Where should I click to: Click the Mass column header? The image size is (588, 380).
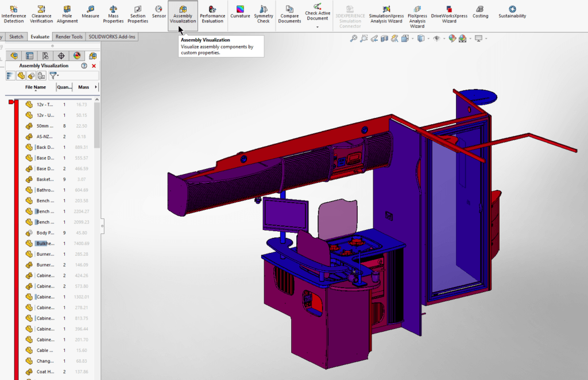point(83,87)
